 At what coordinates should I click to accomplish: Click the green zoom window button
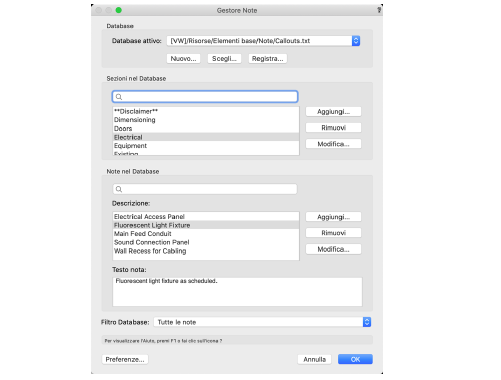tap(118, 10)
